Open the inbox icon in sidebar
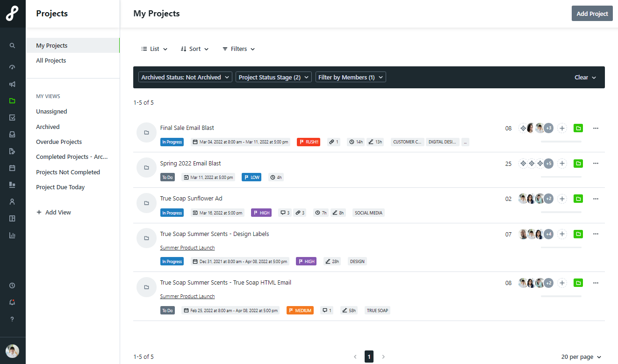The width and height of the screenshot is (618, 364). (13, 135)
